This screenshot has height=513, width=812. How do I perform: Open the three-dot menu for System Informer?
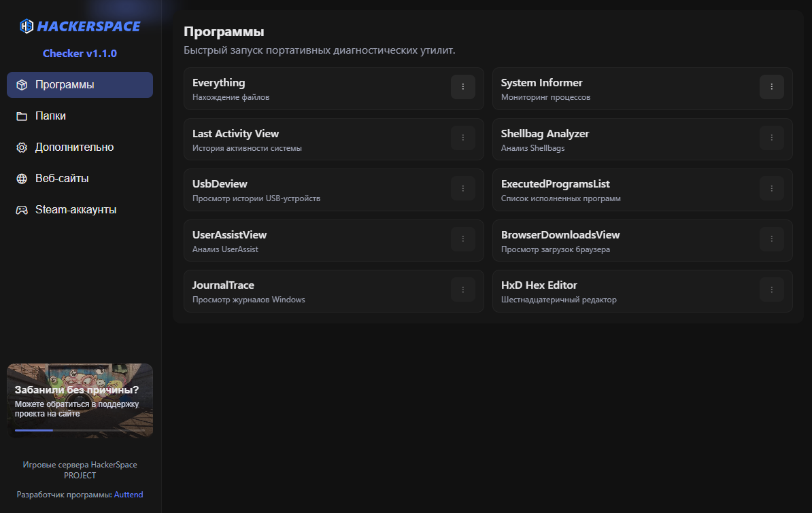[771, 87]
